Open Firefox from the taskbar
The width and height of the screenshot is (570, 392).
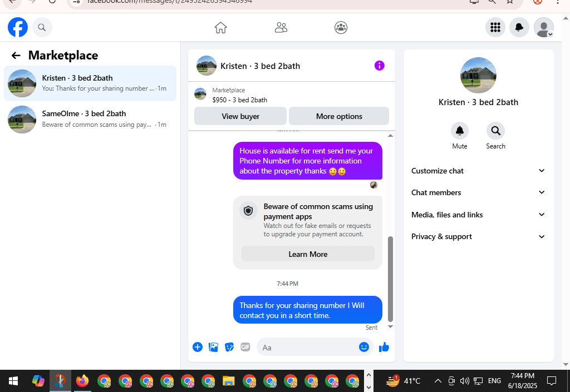82,381
